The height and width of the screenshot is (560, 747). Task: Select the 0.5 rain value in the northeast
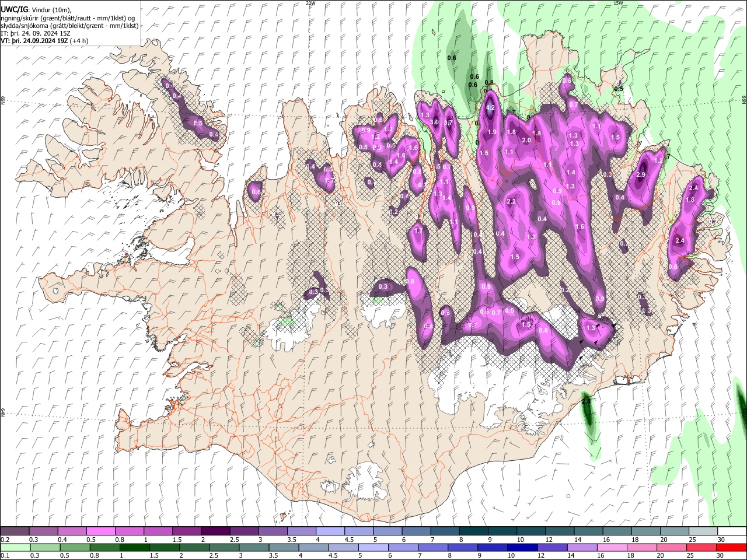pyautogui.click(x=619, y=89)
